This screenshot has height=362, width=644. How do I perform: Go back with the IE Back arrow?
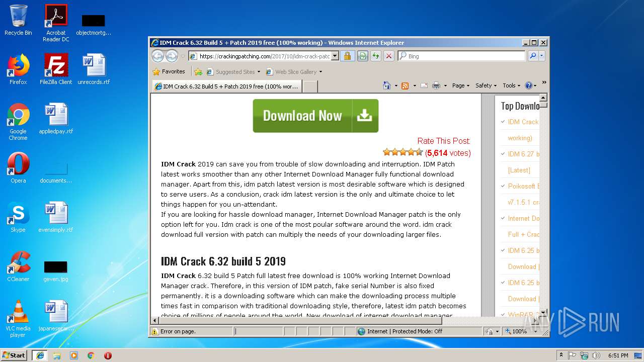coord(157,56)
